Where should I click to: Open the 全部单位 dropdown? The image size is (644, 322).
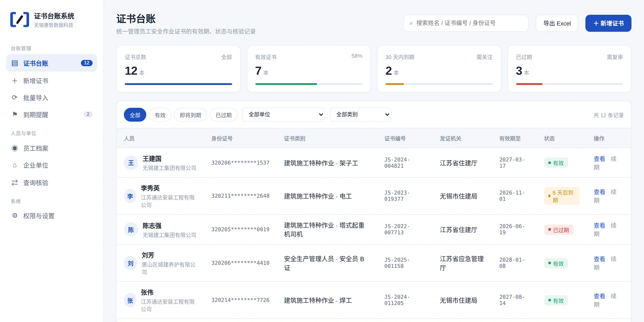click(x=284, y=114)
